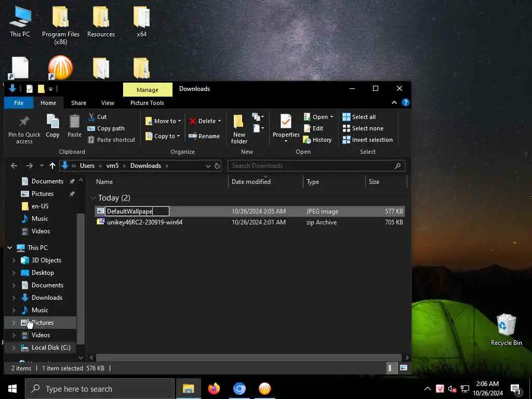The image size is (532, 399).
Task: Click Rename in Organize group
Action: [204, 136]
